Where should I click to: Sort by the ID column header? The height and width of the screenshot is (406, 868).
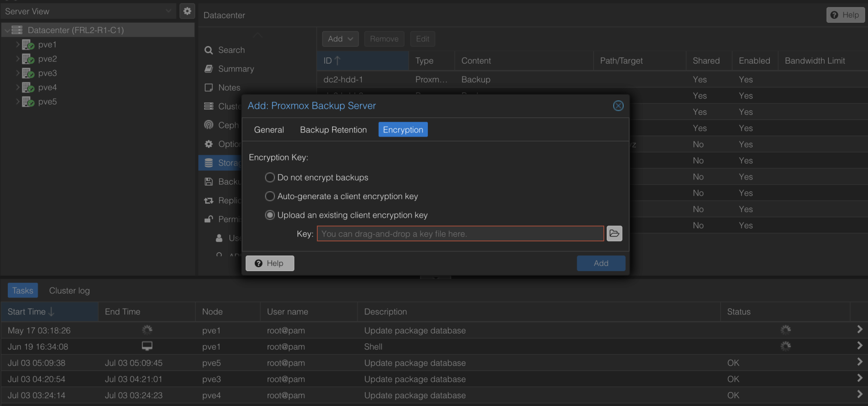tap(363, 61)
